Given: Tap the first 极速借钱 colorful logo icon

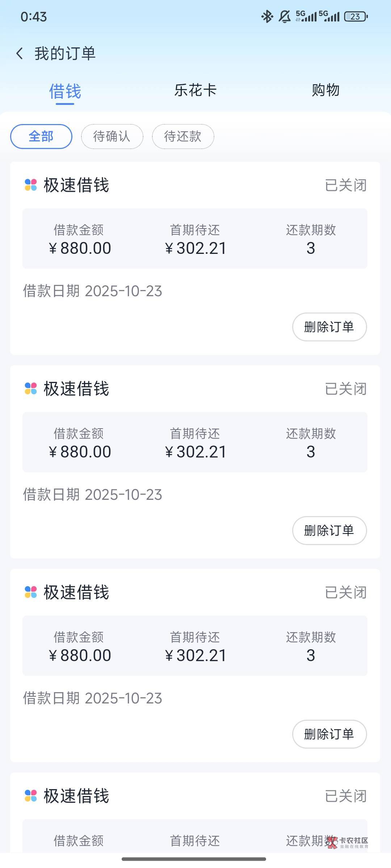Looking at the screenshot, I should coord(31,185).
